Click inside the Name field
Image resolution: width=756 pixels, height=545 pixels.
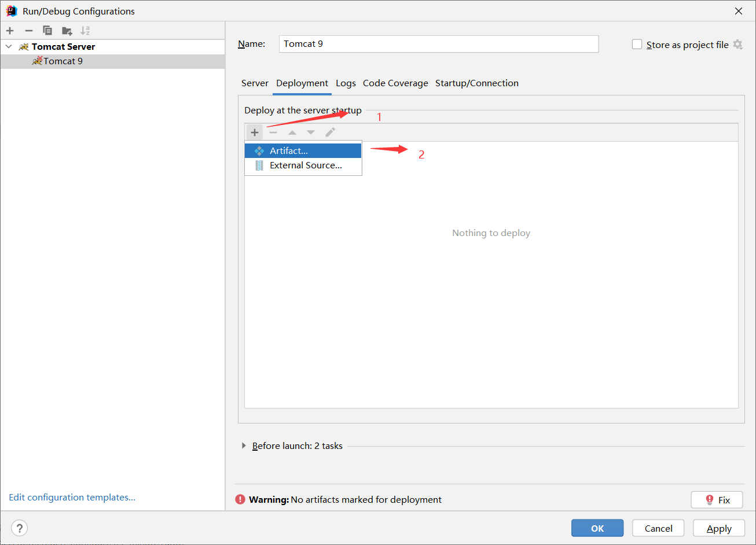pyautogui.click(x=438, y=44)
